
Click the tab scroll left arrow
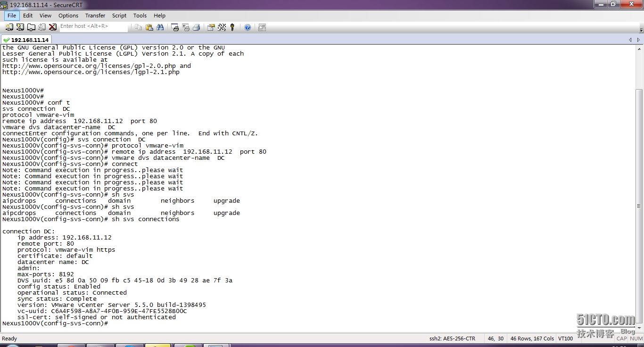click(630, 40)
